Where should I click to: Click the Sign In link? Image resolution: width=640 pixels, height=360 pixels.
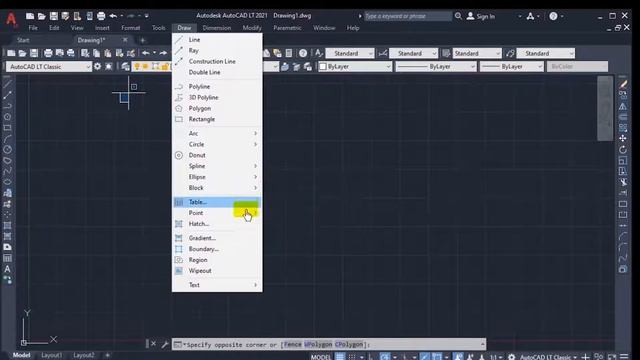[486, 16]
